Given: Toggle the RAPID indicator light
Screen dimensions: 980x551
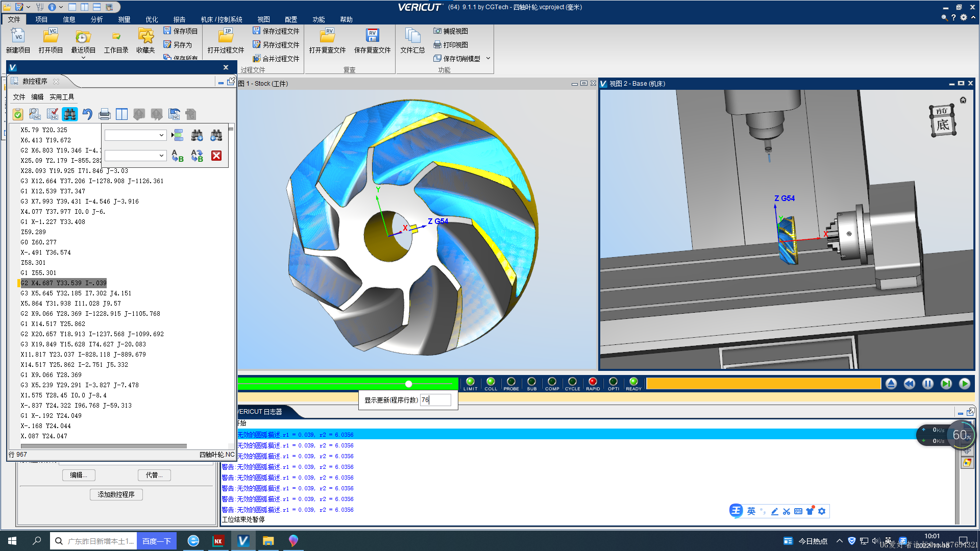Looking at the screenshot, I should tap(593, 382).
